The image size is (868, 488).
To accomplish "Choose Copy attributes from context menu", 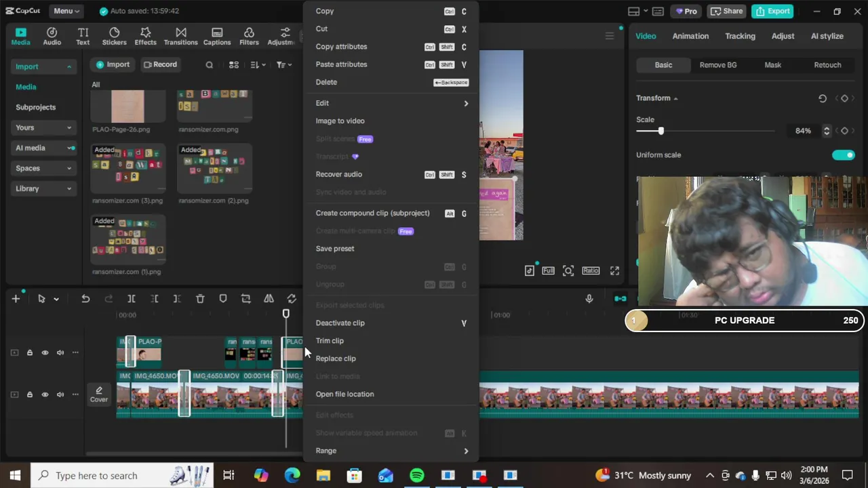I will tap(392, 47).
